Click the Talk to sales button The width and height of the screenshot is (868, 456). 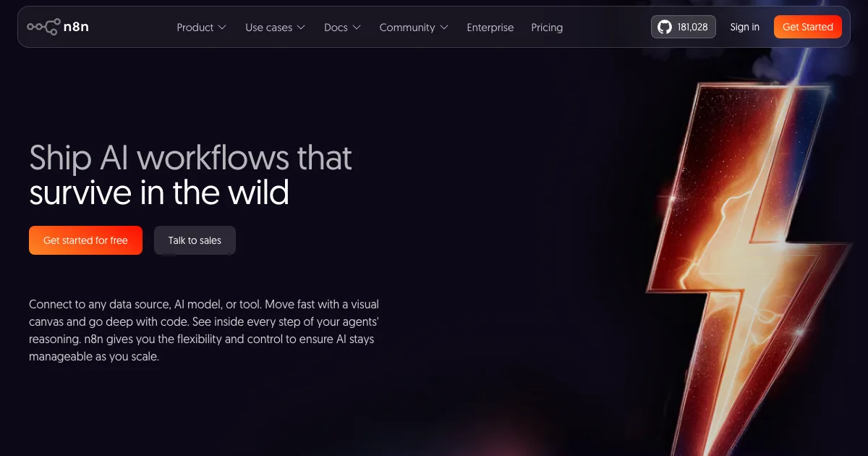[x=195, y=240]
